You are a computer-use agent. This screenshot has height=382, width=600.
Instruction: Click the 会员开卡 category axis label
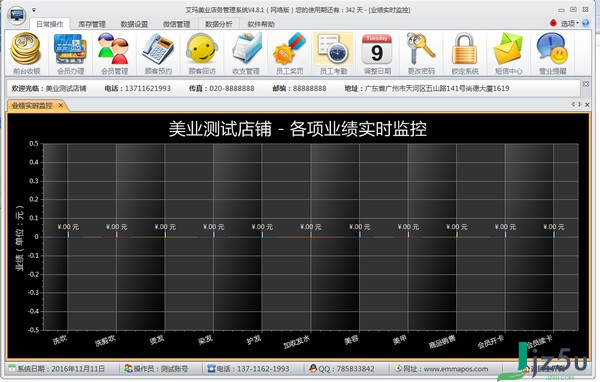pyautogui.click(x=491, y=341)
